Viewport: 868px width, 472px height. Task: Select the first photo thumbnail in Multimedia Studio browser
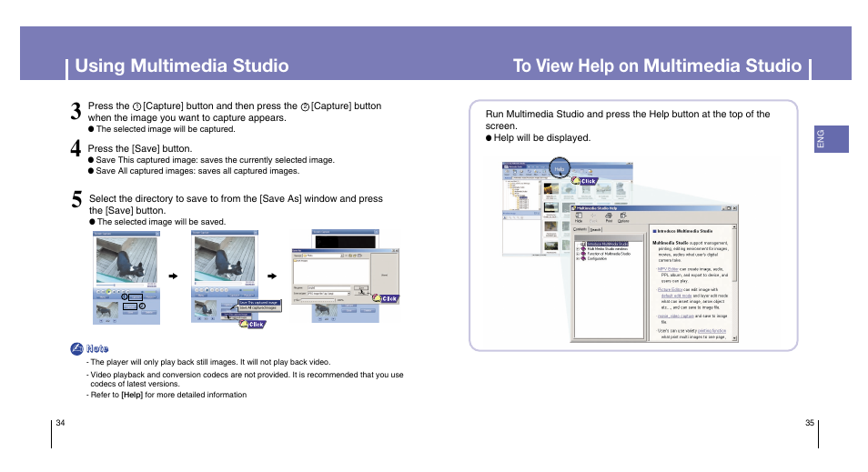click(551, 188)
